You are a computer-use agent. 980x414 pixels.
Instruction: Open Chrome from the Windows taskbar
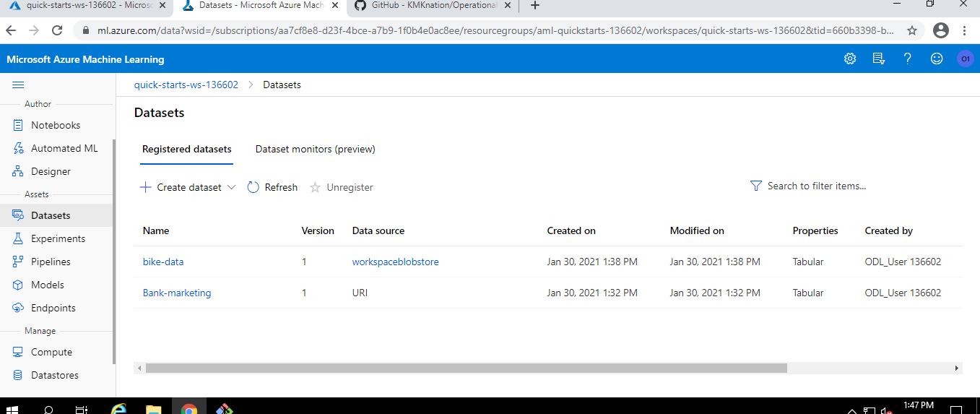189,408
